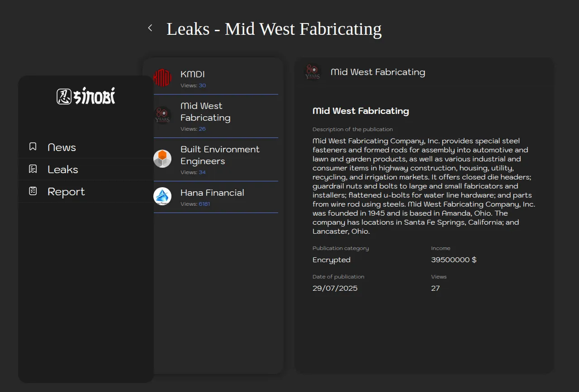The width and height of the screenshot is (579, 392).
Task: Click the 80 Years logo in the detail header
Action: pyautogui.click(x=313, y=72)
